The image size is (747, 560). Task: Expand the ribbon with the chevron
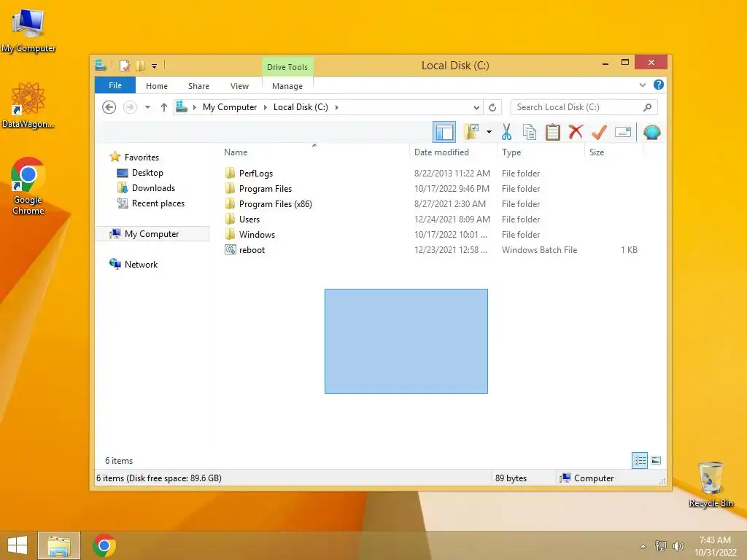tap(642, 85)
